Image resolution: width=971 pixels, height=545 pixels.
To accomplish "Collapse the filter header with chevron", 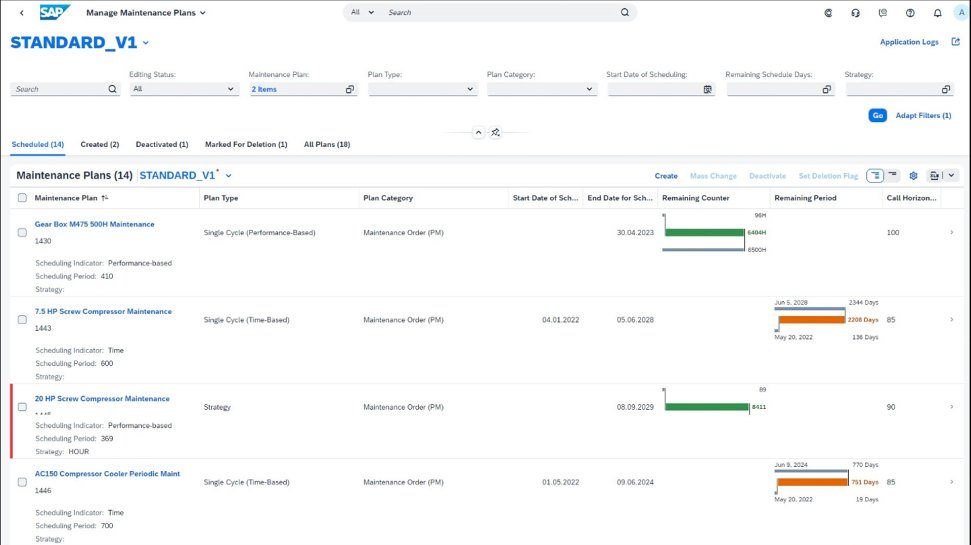I will pos(478,132).
